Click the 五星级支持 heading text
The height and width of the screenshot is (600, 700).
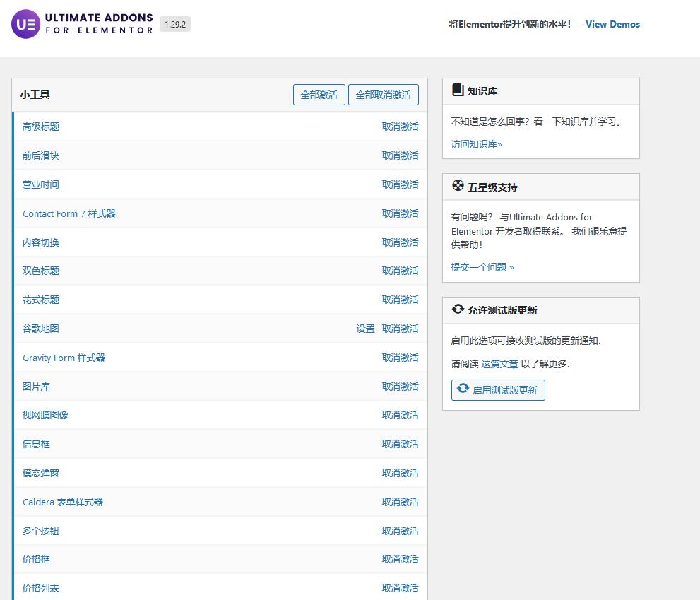pyautogui.click(x=492, y=187)
